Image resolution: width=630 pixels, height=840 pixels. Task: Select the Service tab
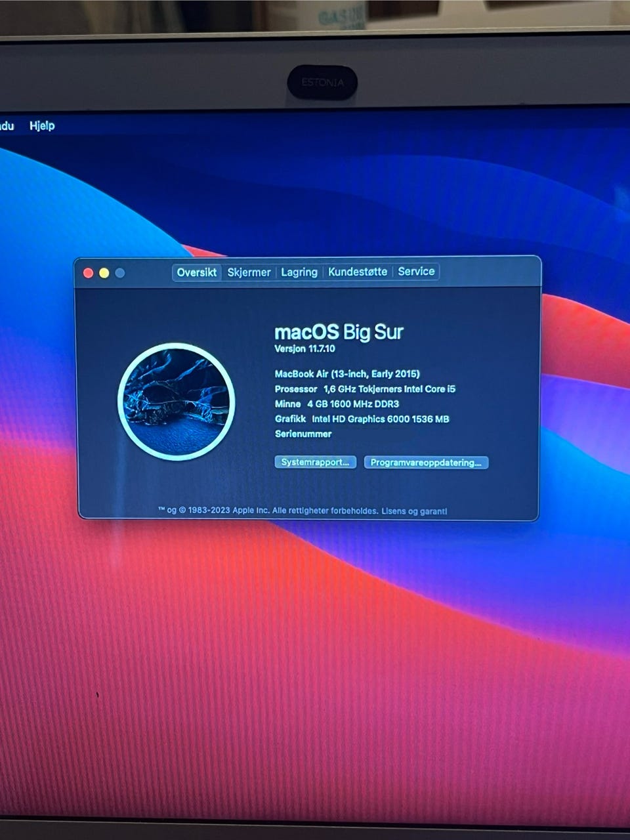[x=416, y=271]
